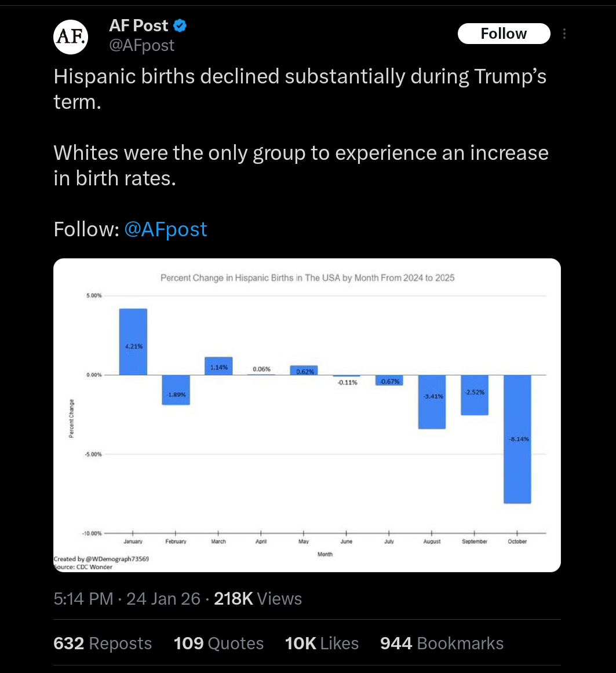Screen dimensions: 616x673
Task: Click the AF Post profile avatar
Action: (x=71, y=37)
